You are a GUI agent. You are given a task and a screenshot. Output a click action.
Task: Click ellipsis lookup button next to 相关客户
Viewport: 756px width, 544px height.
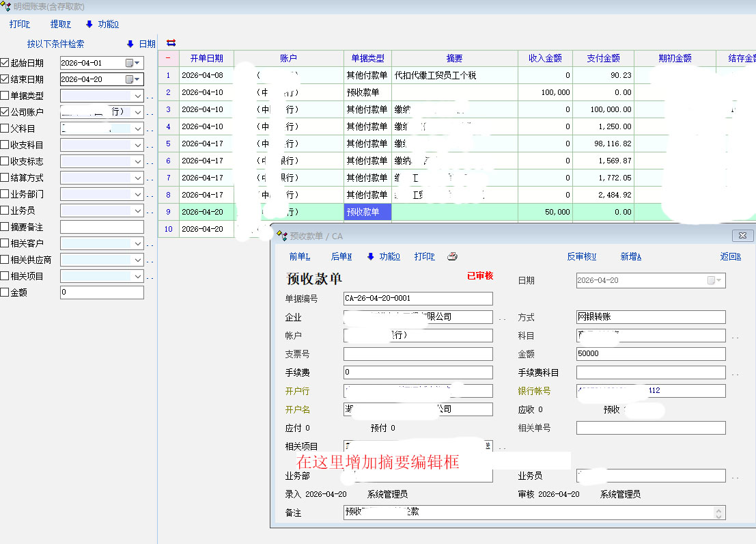point(150,244)
